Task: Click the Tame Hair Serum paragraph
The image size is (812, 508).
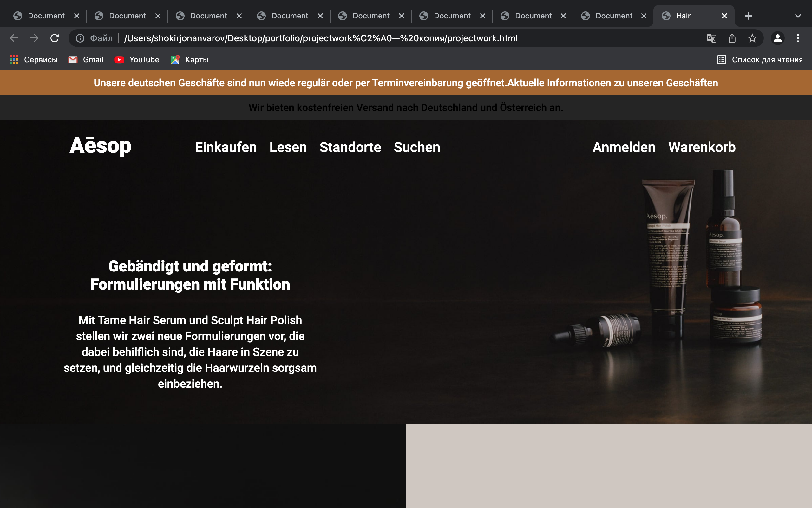Action: [190, 352]
